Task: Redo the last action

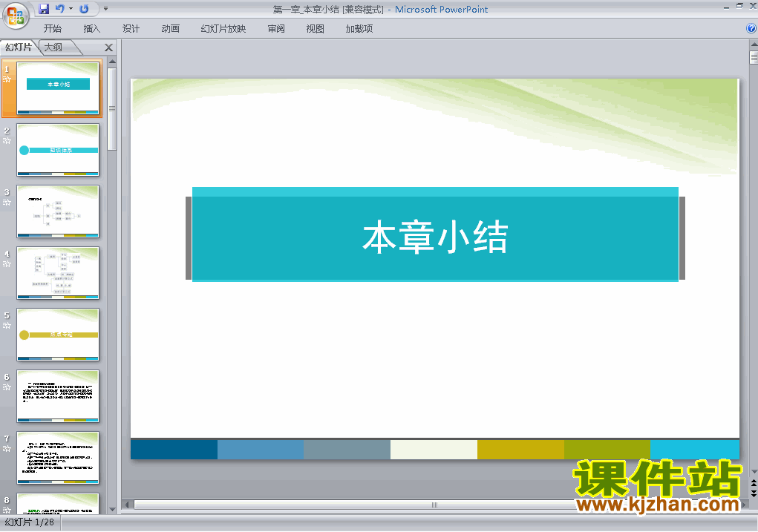Action: [x=84, y=9]
